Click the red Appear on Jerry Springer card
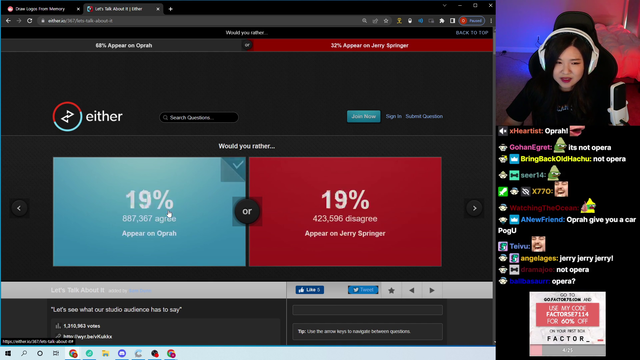Screen dimensions: 640x360 point(345,212)
